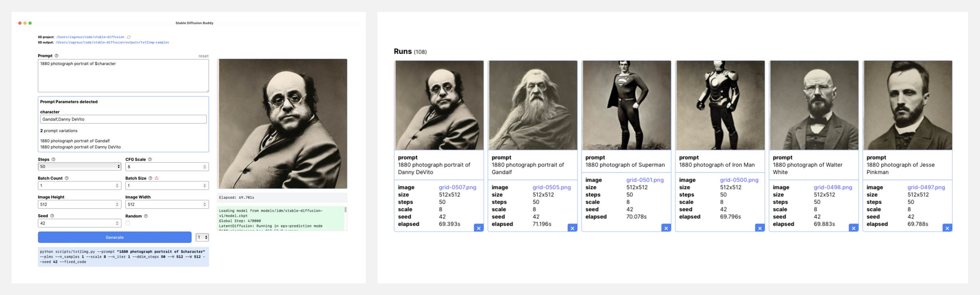
Task: Open the grid-0501.png image link
Action: [x=645, y=180]
